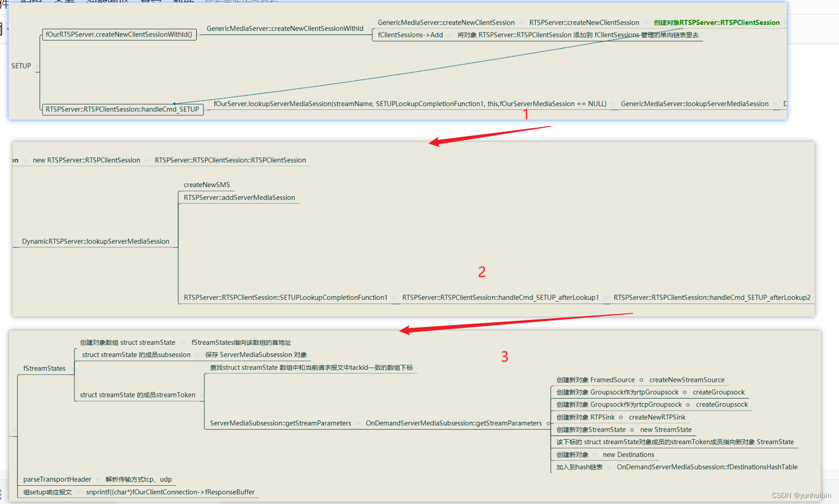Expand the handle after OnDemandServerMediaSubsession::getStreamParameters
Image resolution: width=839 pixels, height=504 pixels.
point(549,423)
